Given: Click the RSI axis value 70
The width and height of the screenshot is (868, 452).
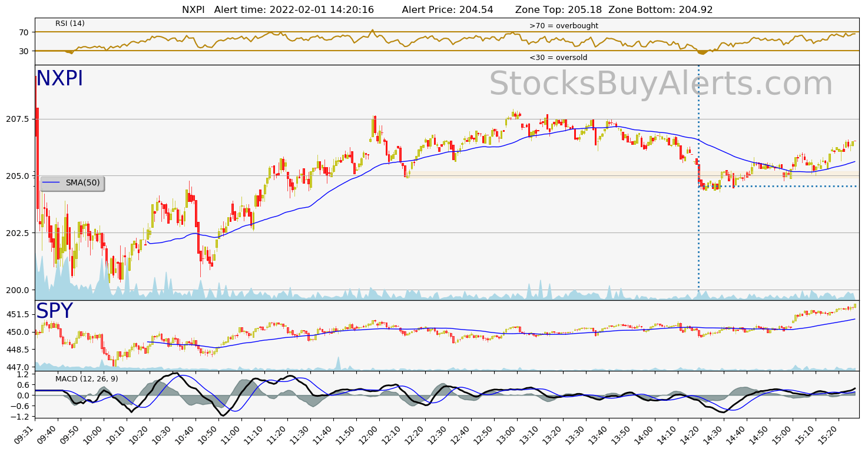Looking at the screenshot, I should [24, 32].
